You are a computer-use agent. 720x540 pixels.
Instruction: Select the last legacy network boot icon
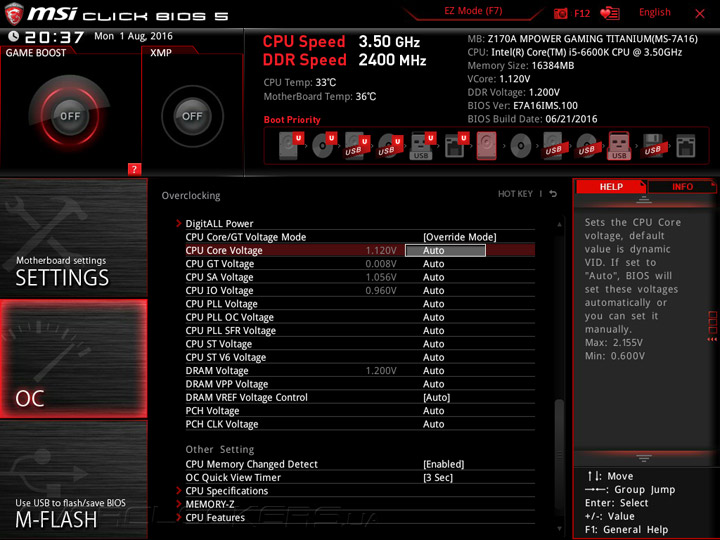coord(686,146)
